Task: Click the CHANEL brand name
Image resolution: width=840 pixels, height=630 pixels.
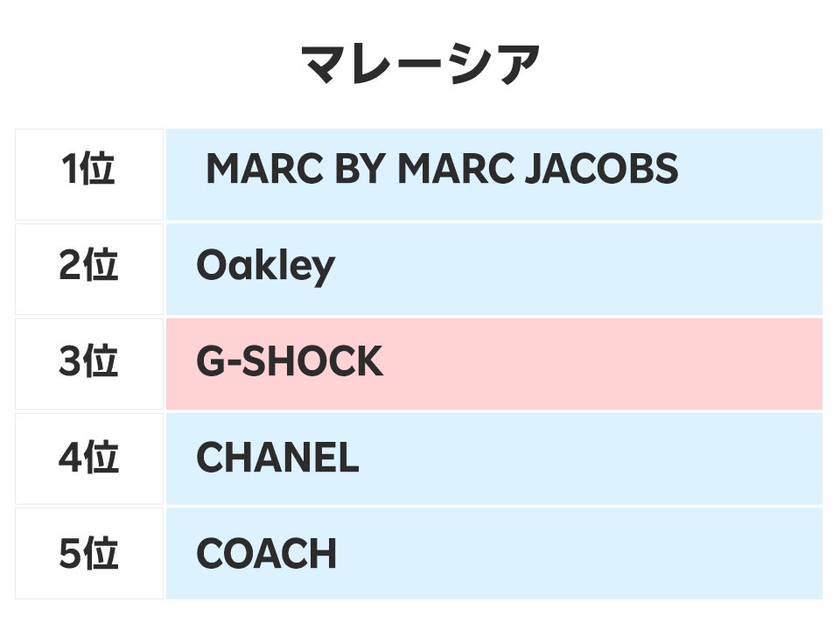Action: coord(277,458)
